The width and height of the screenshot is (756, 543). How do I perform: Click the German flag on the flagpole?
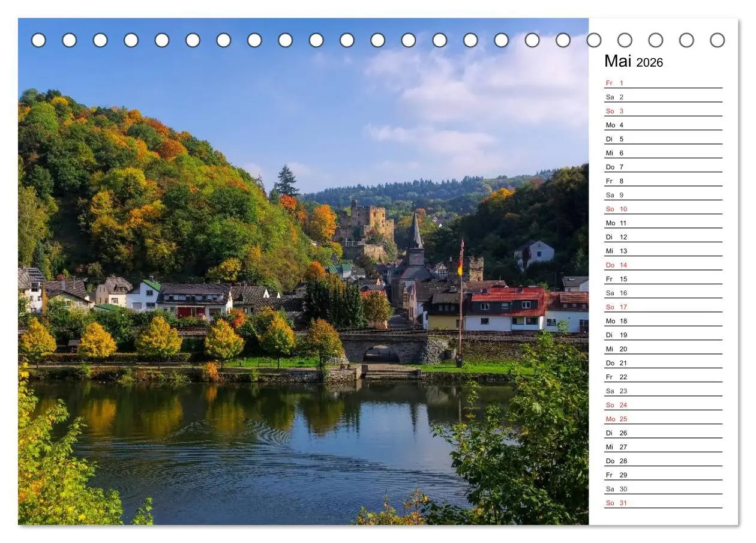(460, 258)
